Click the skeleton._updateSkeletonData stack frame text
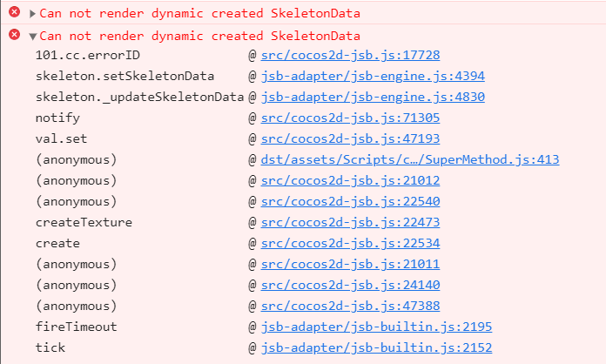Image resolution: width=606 pixels, height=364 pixels. pos(139,97)
